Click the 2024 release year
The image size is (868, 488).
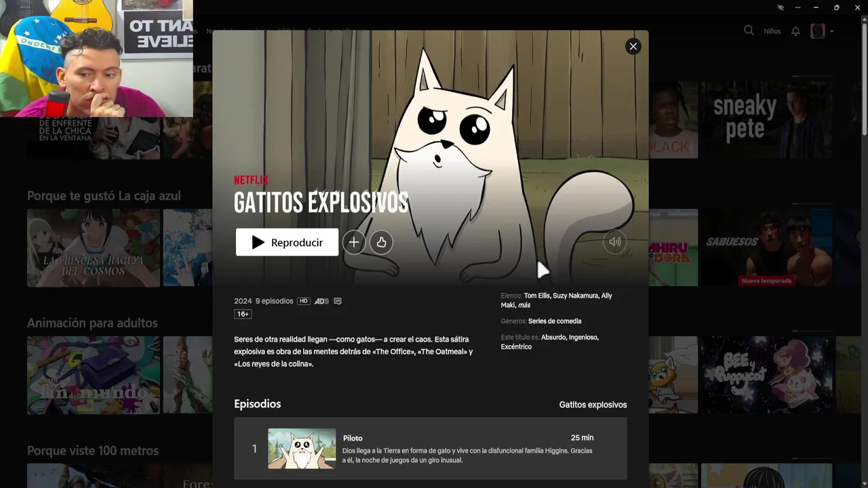pos(243,301)
